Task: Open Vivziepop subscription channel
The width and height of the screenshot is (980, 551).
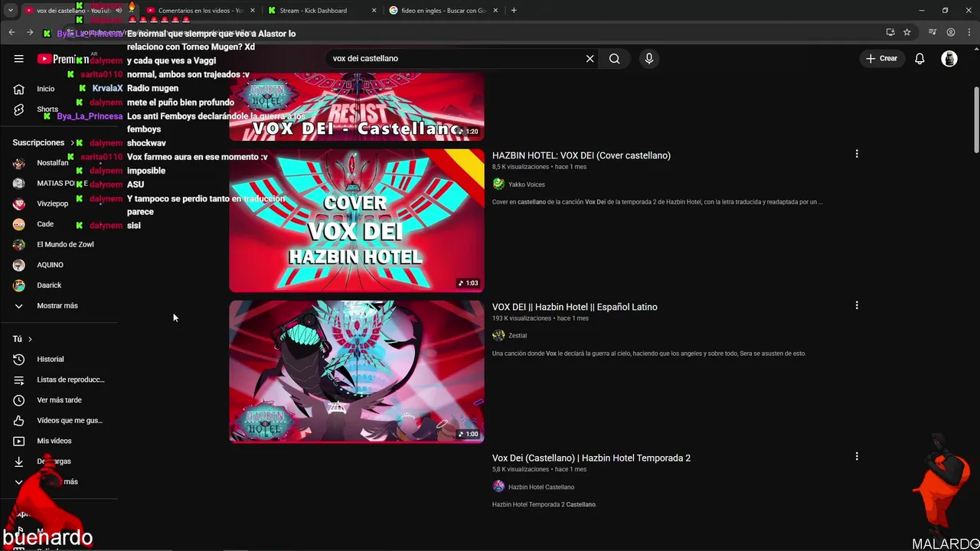Action: tap(52, 204)
